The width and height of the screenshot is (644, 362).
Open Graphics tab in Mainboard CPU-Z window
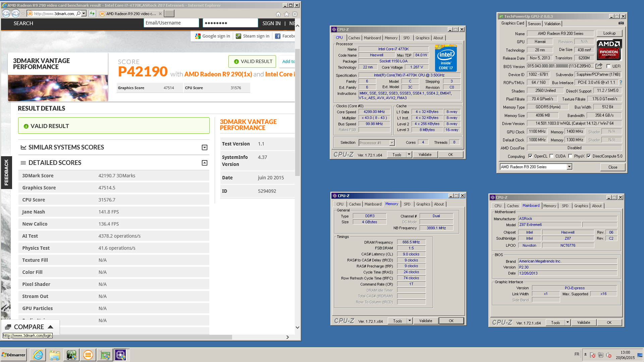click(581, 206)
